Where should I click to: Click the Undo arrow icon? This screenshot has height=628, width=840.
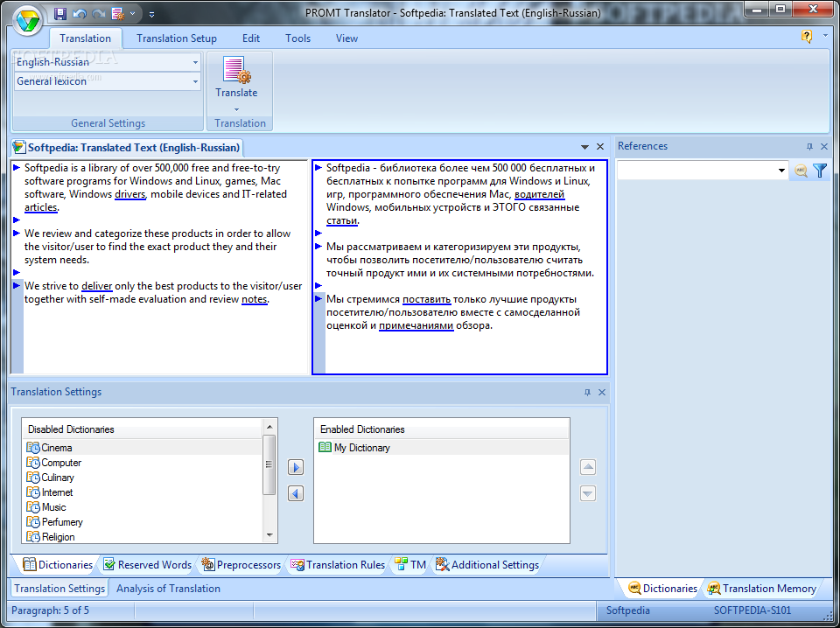80,14
